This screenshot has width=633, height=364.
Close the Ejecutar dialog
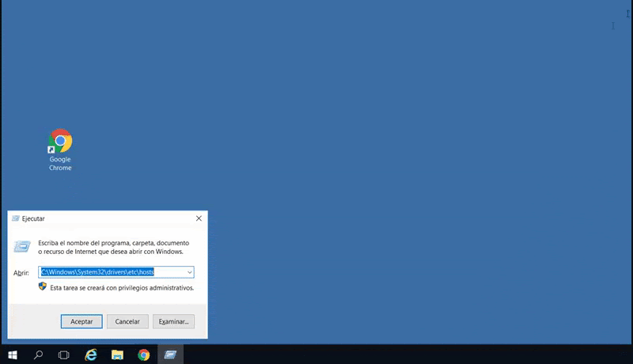pos(199,218)
